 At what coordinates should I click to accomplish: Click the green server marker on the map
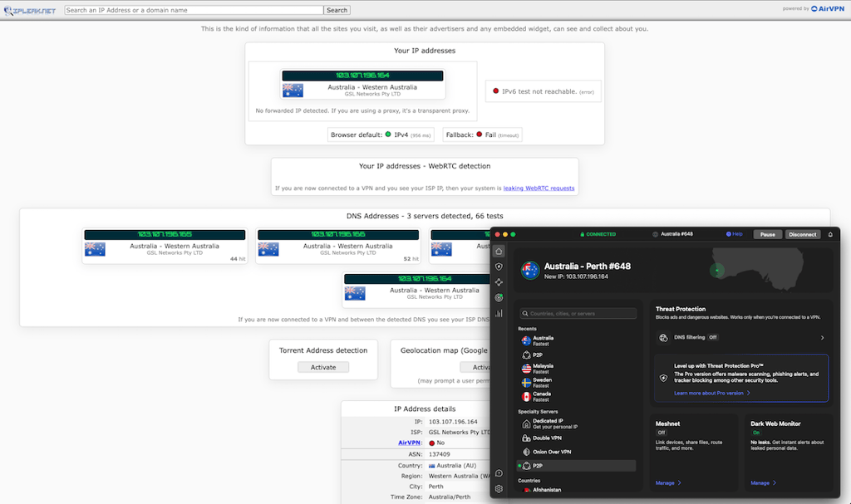pos(717,270)
